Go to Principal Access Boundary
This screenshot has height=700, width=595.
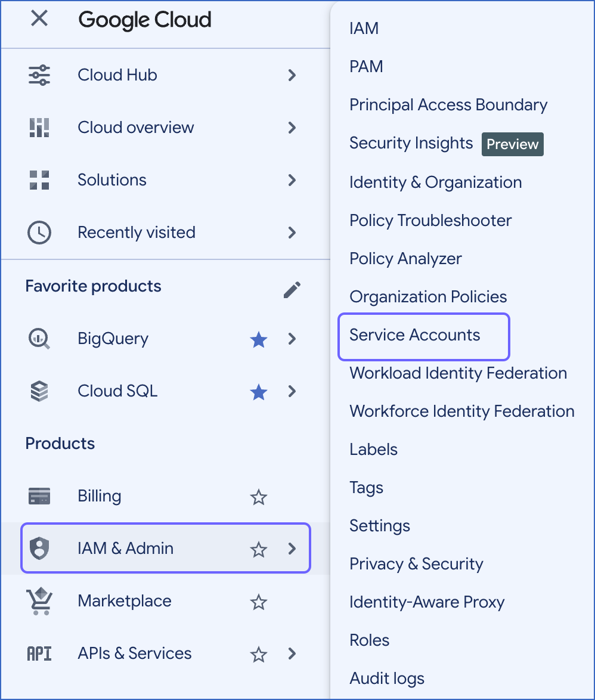pyautogui.click(x=448, y=105)
